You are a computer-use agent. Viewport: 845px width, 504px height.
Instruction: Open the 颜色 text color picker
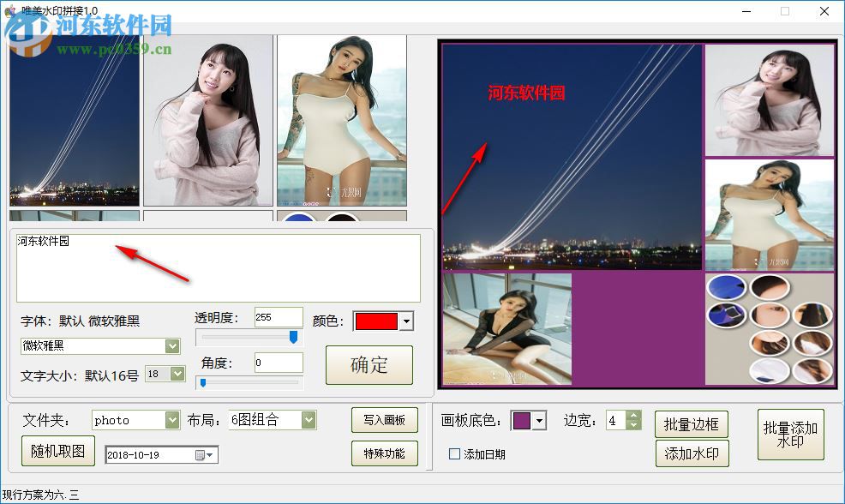coord(403,321)
